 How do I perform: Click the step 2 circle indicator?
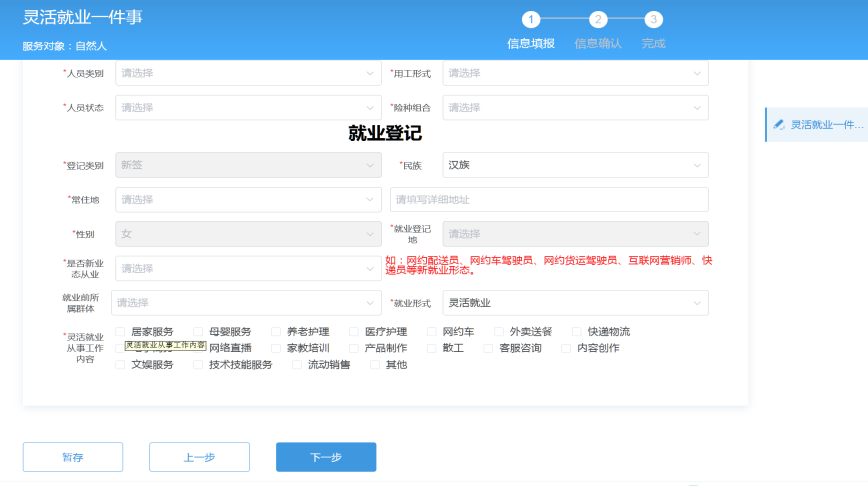tap(598, 19)
